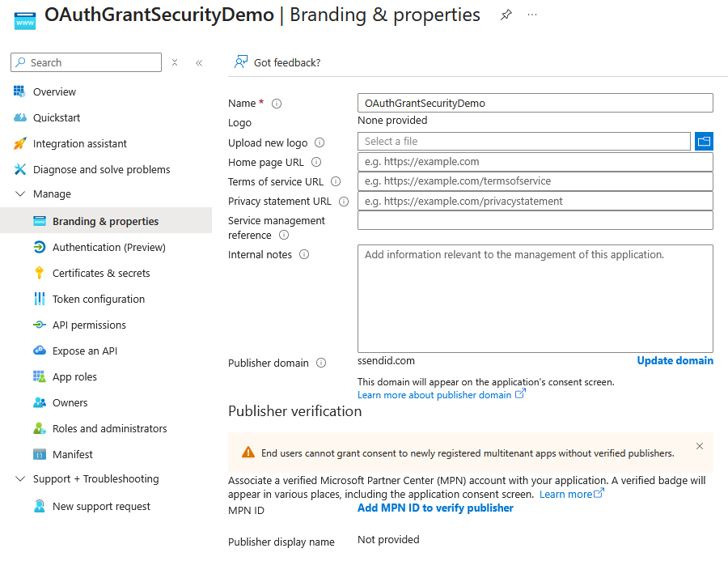Viewport: 728px width, 561px height.
Task: Collapse the sidebar with double chevron icon
Action: [x=199, y=62]
